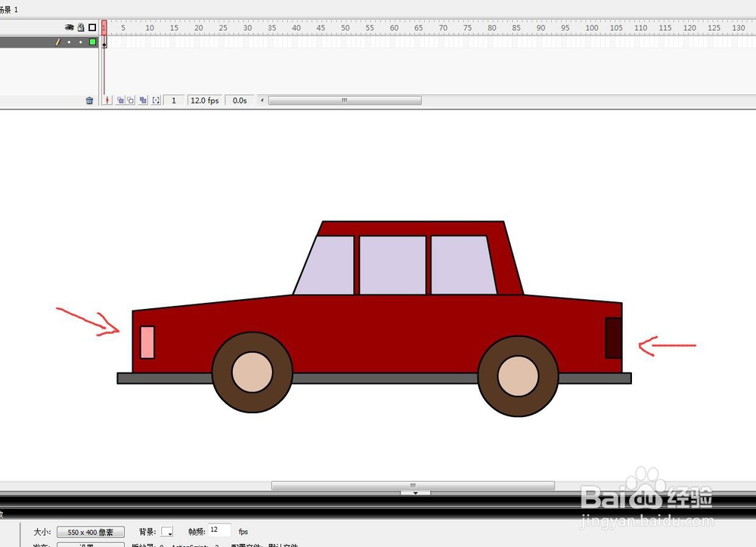Click frame 50 on the timeline ruler

[x=345, y=28]
